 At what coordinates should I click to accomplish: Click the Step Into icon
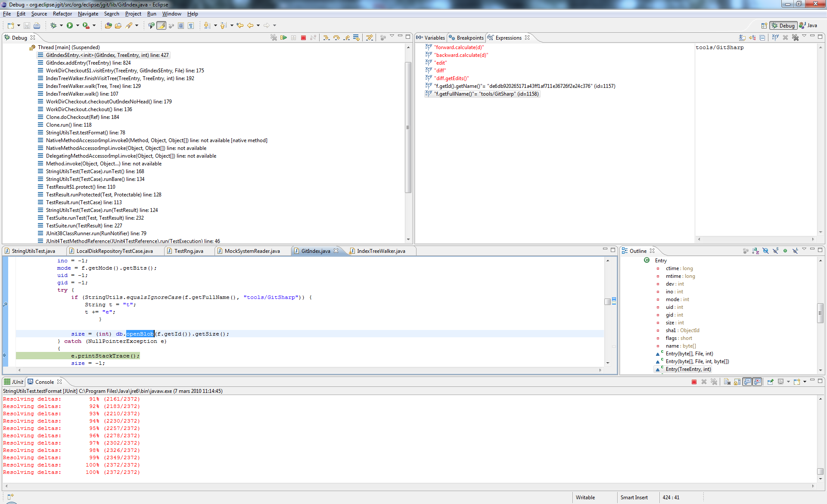(326, 38)
